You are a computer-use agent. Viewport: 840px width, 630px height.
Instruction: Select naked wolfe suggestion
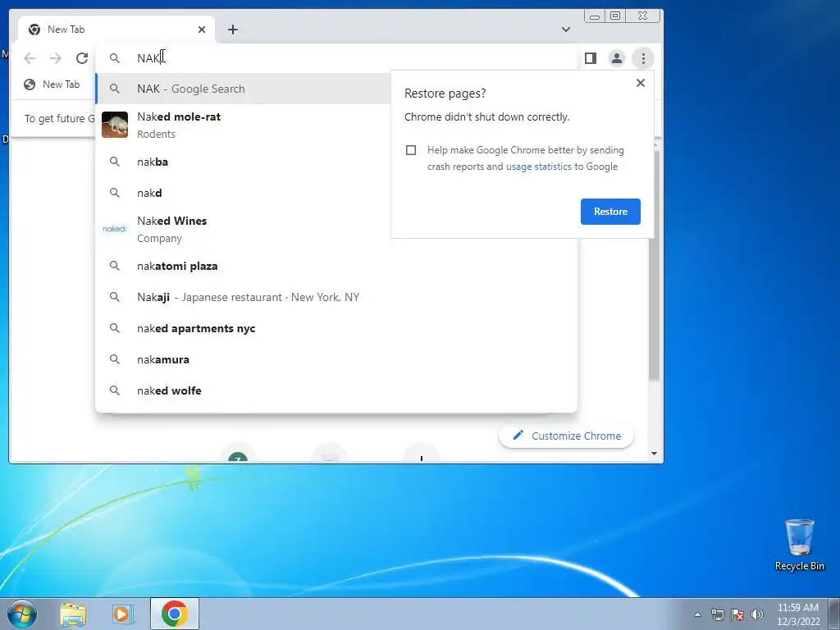click(336, 390)
